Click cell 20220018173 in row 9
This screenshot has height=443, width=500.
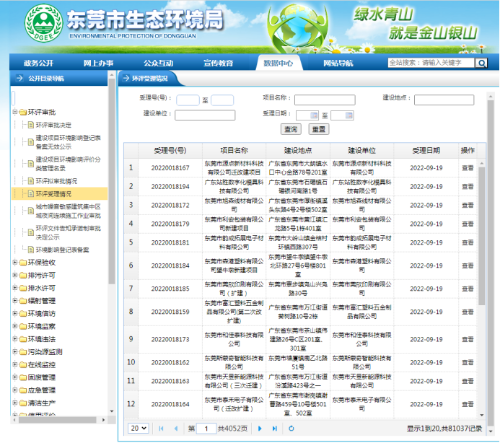[170, 339]
